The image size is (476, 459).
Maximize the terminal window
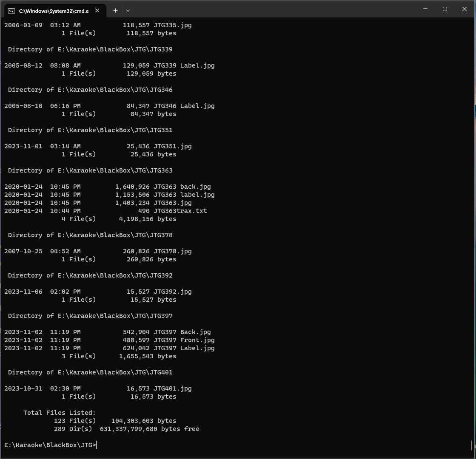click(x=445, y=9)
